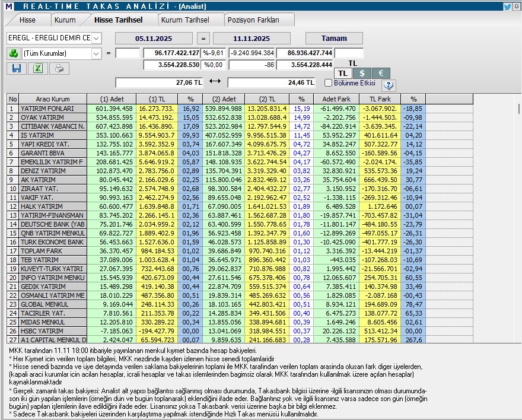
Task: Click the euro currency button
Action: pyautogui.click(x=381, y=73)
